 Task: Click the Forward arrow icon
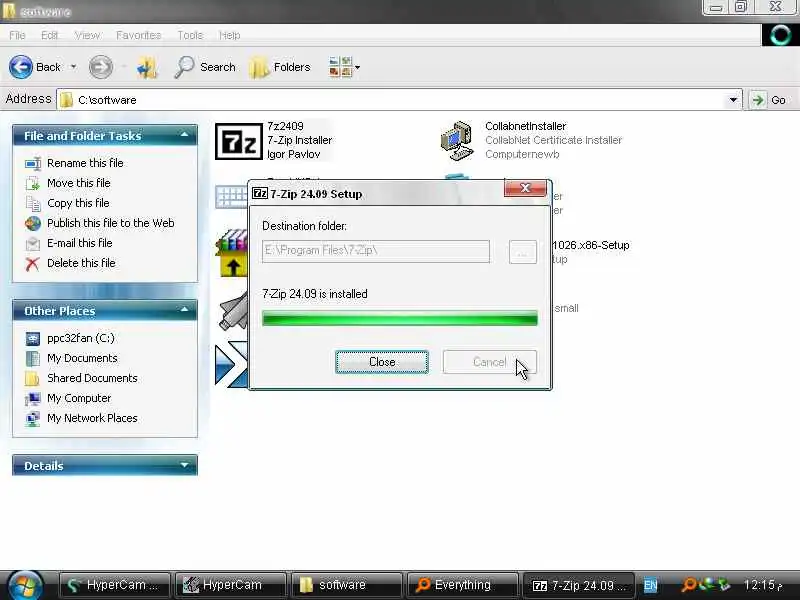(101, 67)
